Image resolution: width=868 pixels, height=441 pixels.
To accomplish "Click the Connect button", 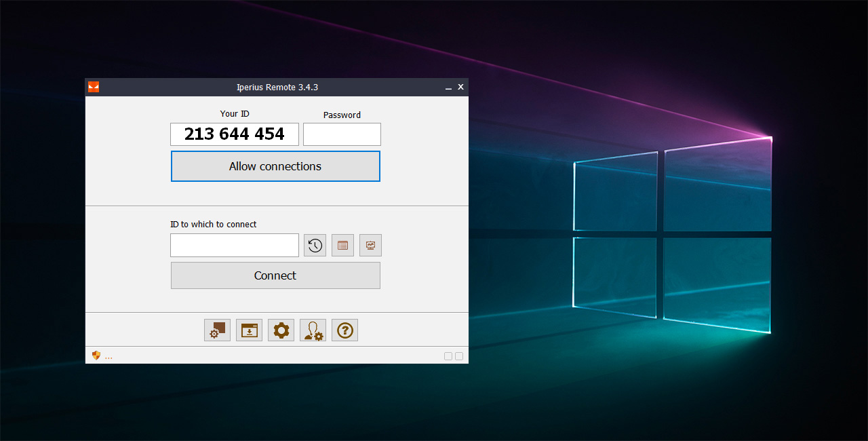I will (275, 275).
